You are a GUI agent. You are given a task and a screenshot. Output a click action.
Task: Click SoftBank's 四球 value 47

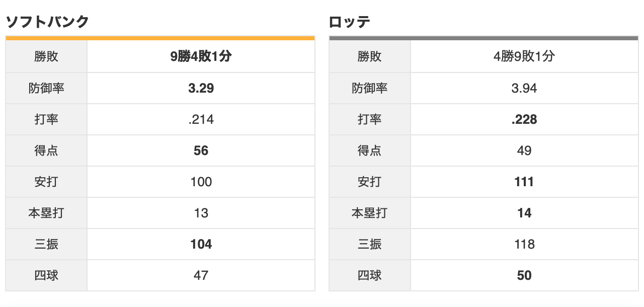coord(201,275)
